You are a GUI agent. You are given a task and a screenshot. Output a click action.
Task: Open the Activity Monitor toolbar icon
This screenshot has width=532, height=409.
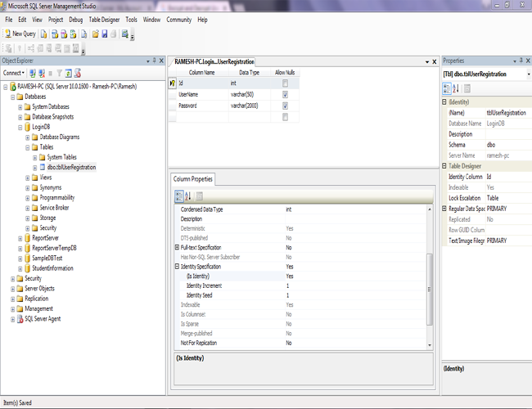(125, 34)
